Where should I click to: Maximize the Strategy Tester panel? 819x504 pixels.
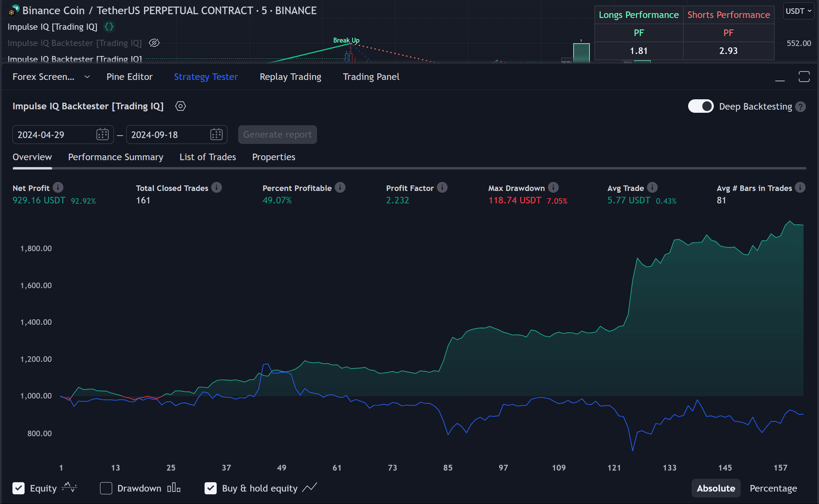[804, 77]
